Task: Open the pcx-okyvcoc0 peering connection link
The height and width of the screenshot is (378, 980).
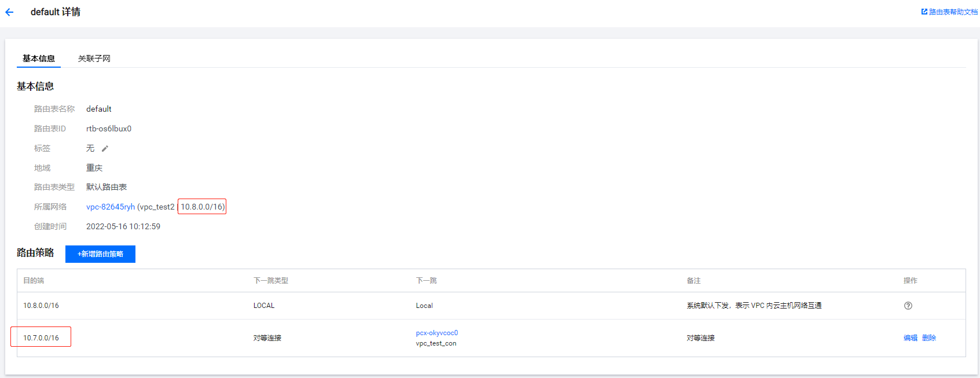Action: [x=436, y=333]
